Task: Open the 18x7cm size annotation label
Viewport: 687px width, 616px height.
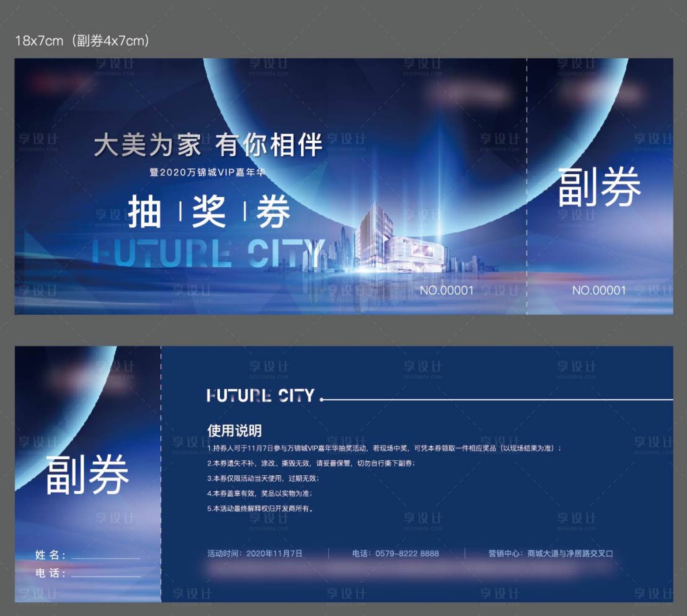Action: [x=82, y=40]
